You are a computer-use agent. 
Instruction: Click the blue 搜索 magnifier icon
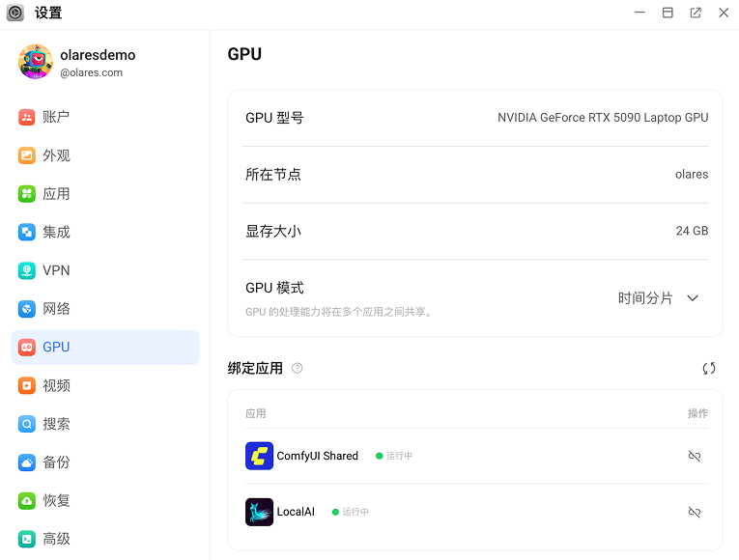(27, 424)
